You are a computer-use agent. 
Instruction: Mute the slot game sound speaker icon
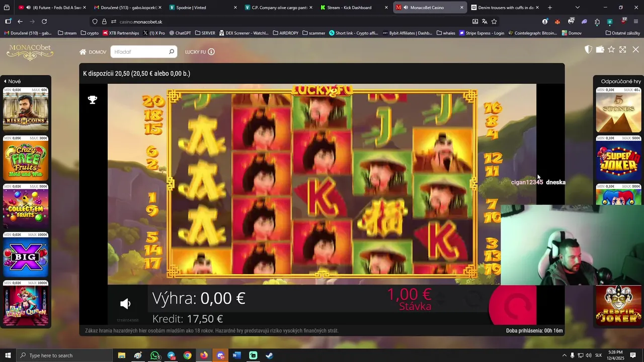[125, 304]
